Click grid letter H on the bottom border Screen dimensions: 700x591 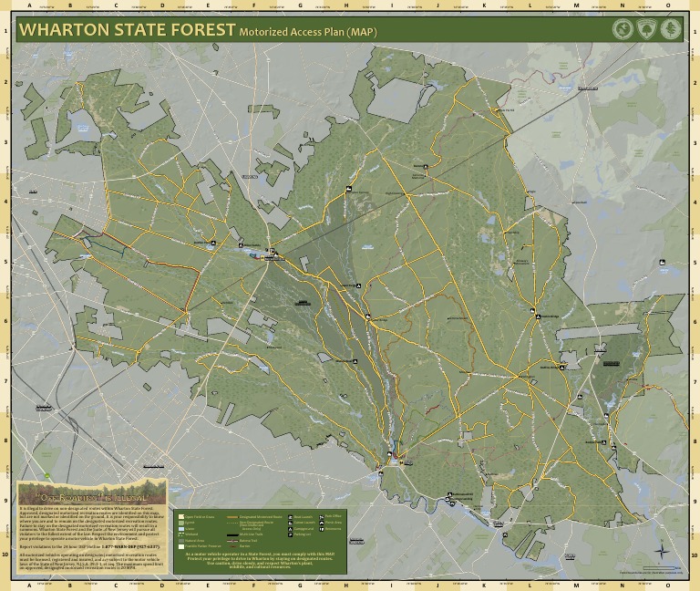pos(346,586)
